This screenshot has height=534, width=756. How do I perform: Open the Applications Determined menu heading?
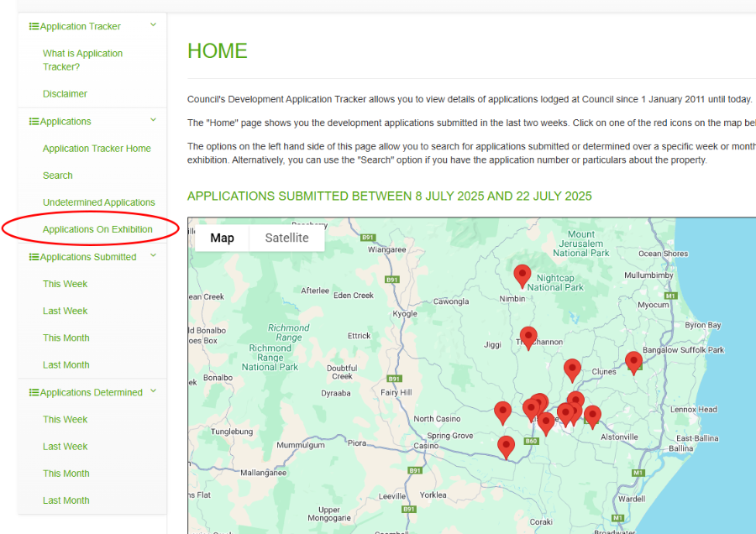coord(91,392)
